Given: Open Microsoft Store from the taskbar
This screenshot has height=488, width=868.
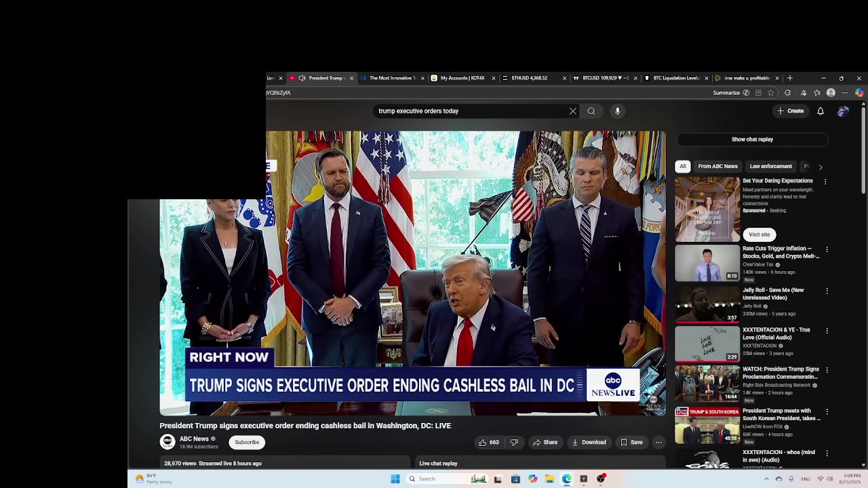Looking at the screenshot, I should pyautogui.click(x=515, y=479).
